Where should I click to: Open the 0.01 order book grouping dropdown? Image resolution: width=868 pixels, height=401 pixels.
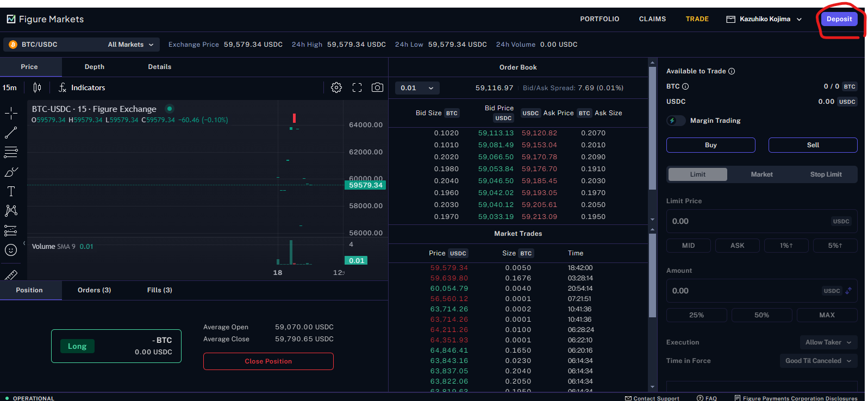417,88
